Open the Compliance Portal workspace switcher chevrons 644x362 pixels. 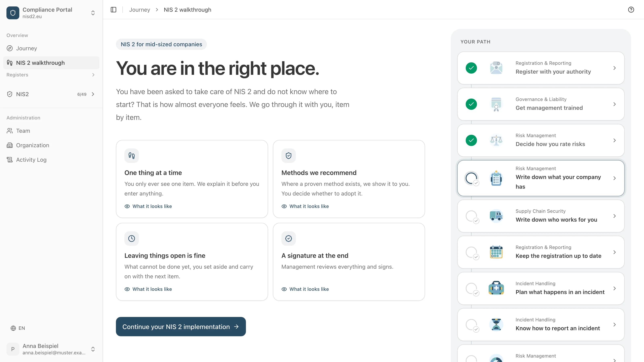[93, 13]
